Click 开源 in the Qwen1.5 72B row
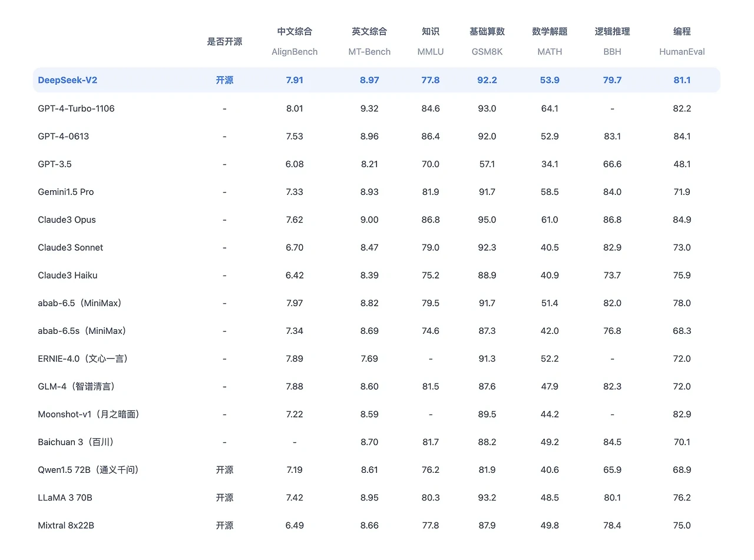Viewport: 754px width, 560px height. 224,470
